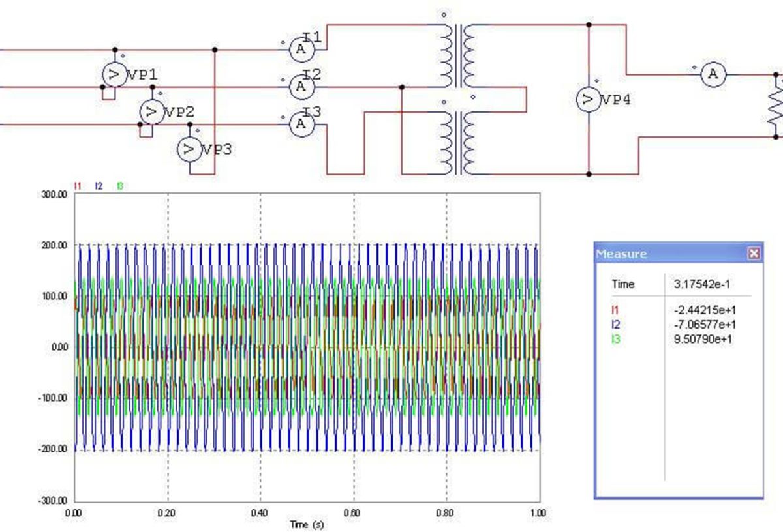
Task: Click the VP2 voltmeter symbol
Action: tap(151, 111)
